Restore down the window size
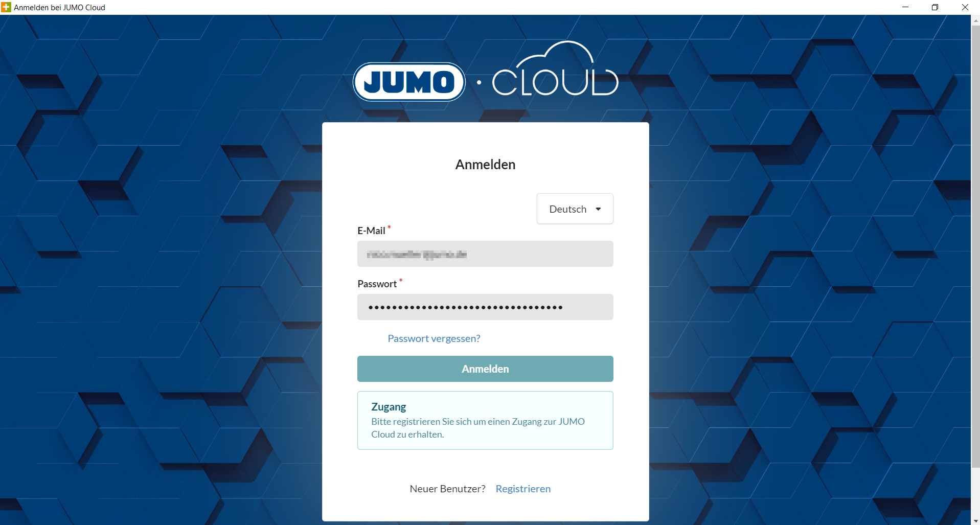The image size is (980, 525). [935, 7]
